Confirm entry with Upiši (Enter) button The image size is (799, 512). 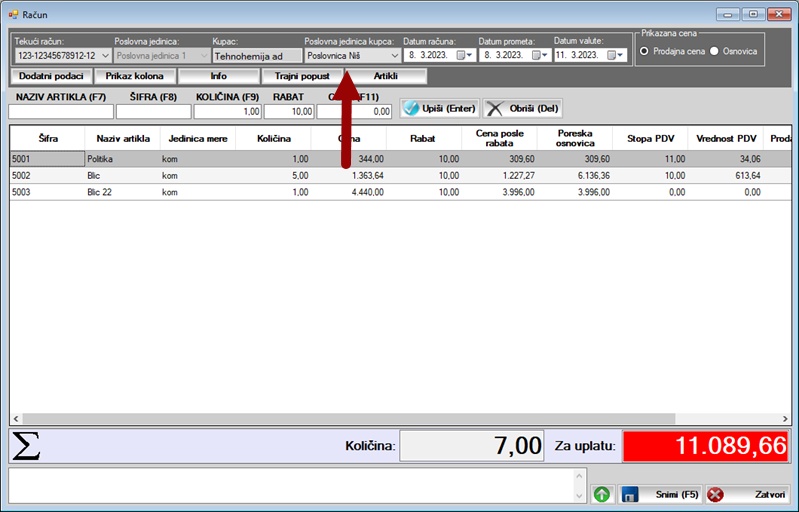[x=439, y=109]
